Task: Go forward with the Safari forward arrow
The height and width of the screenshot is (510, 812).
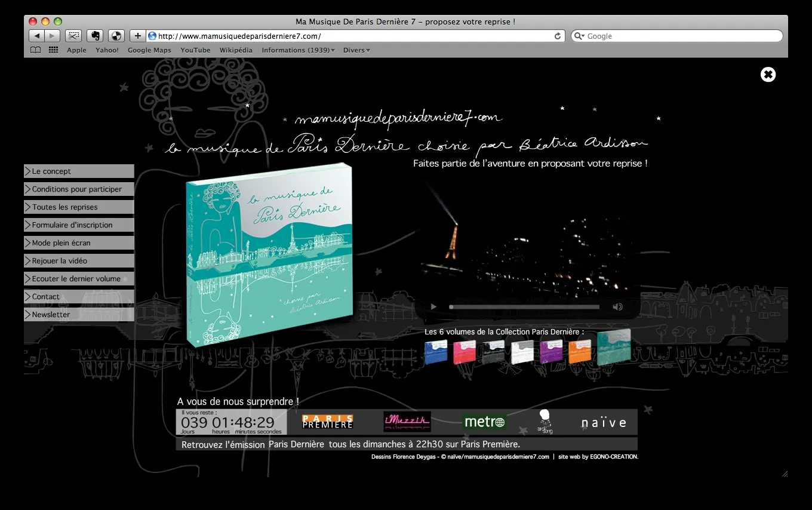Action: click(x=53, y=36)
